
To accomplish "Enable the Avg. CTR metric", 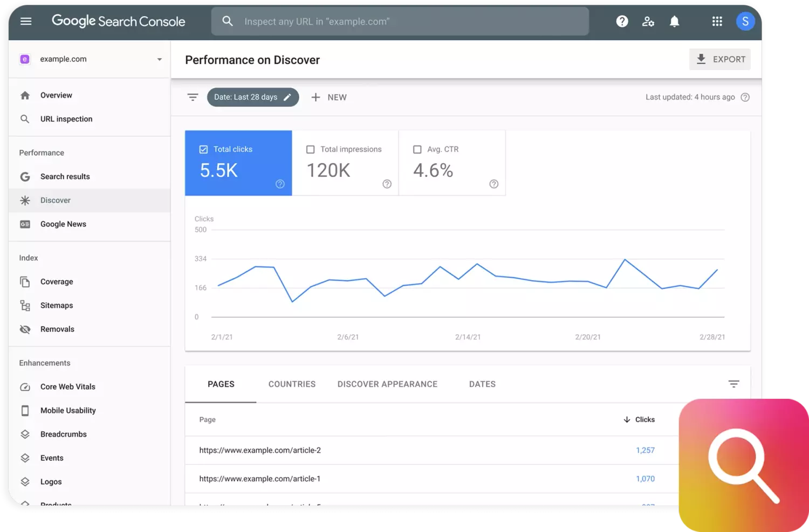I will coord(417,149).
